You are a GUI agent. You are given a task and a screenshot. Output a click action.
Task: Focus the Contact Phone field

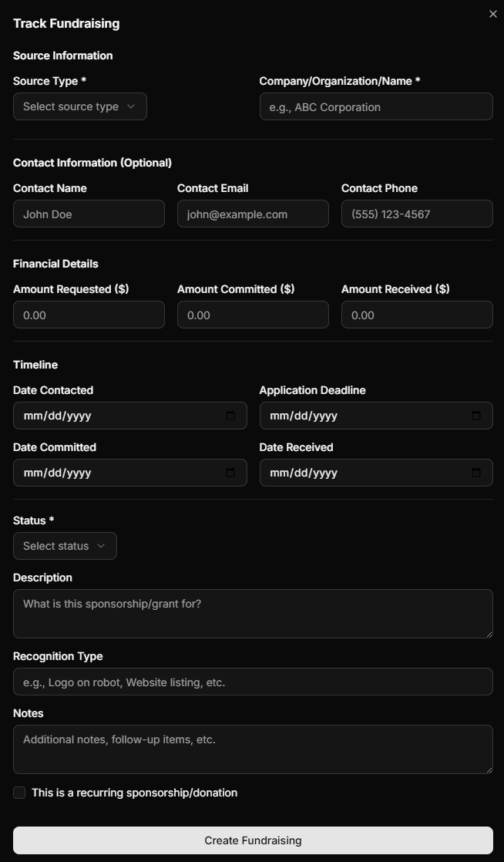click(x=417, y=214)
